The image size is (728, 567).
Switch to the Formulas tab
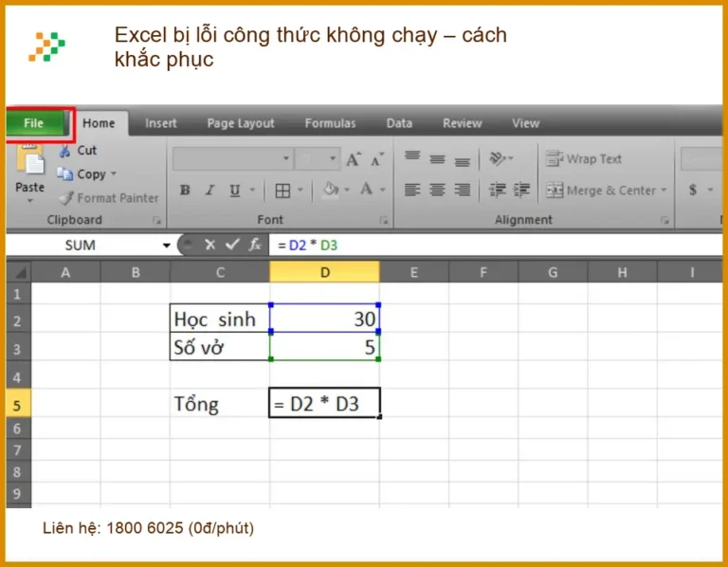330,123
